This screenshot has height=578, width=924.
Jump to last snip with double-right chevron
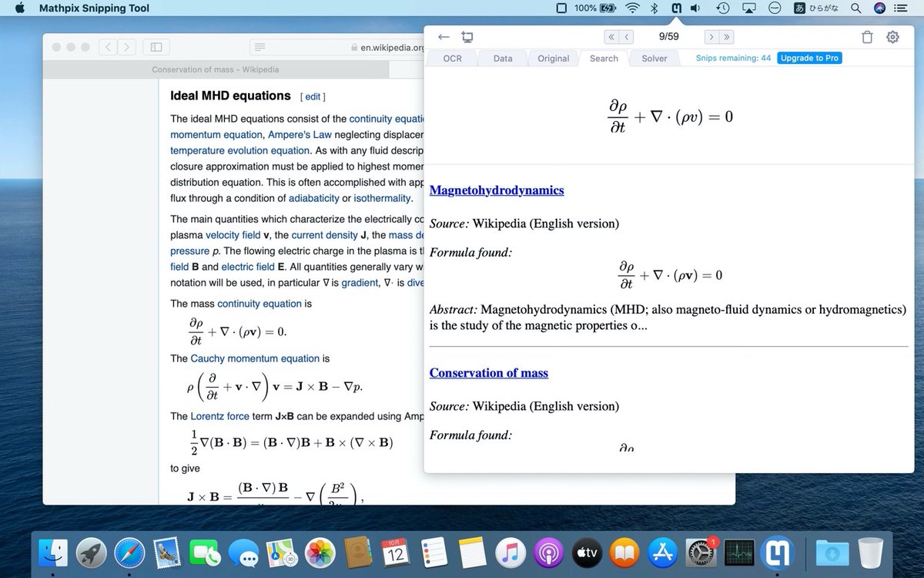(726, 37)
